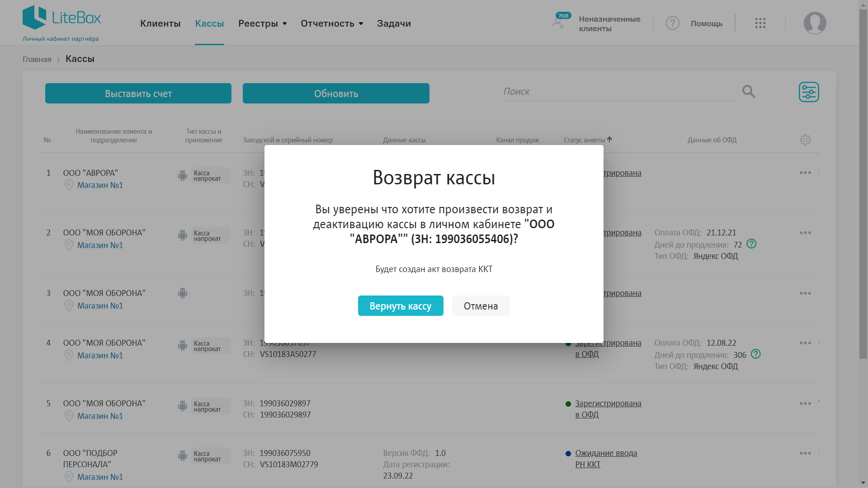Click help icon next to 306 days
This screenshot has width=868, height=488.
tap(755, 354)
